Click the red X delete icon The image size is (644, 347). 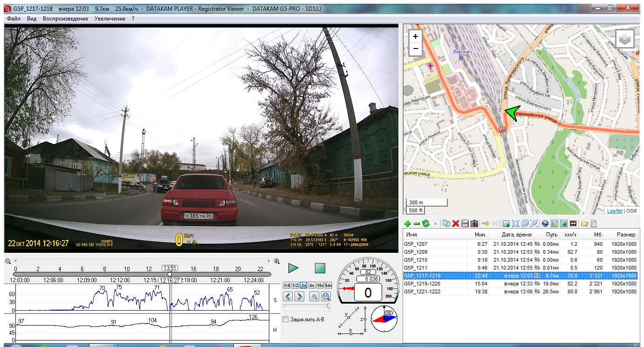[456, 224]
